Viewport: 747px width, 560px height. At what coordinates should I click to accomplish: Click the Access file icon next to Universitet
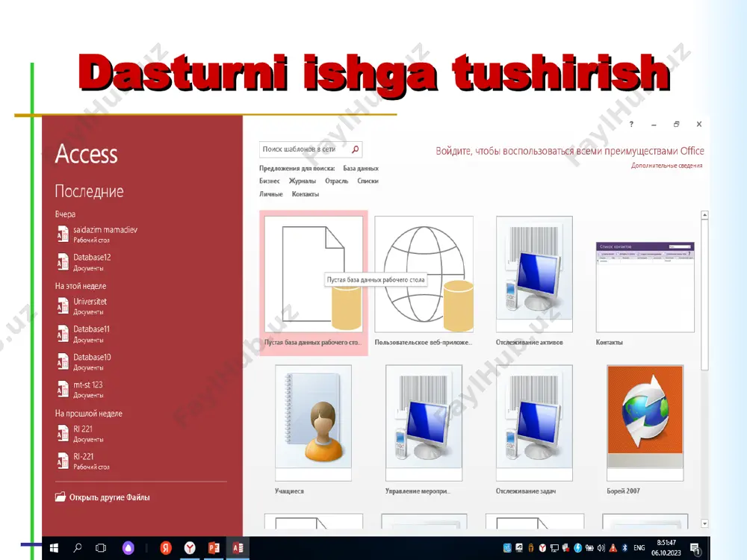(63, 306)
